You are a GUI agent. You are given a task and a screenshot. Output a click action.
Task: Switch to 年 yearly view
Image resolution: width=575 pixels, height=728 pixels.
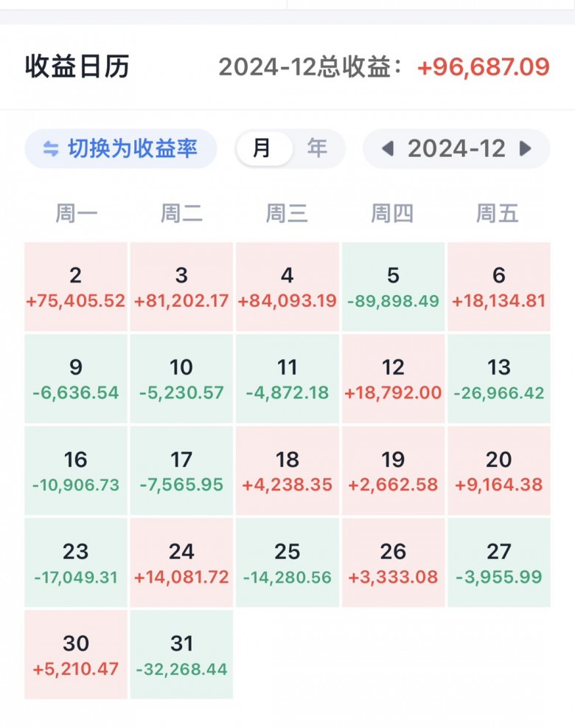pyautogui.click(x=317, y=149)
